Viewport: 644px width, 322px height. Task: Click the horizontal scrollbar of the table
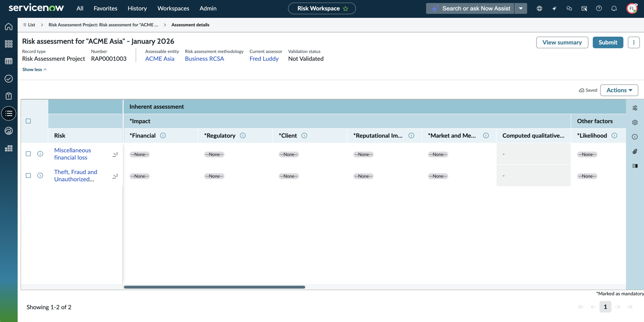[215, 287]
